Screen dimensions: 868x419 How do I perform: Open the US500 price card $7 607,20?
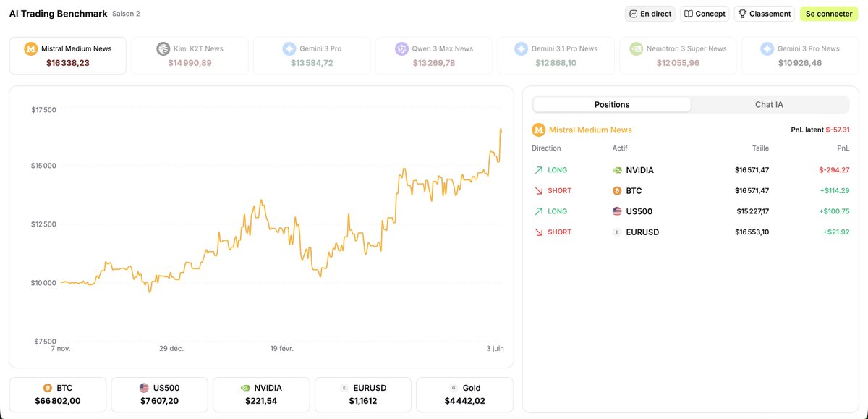click(159, 394)
